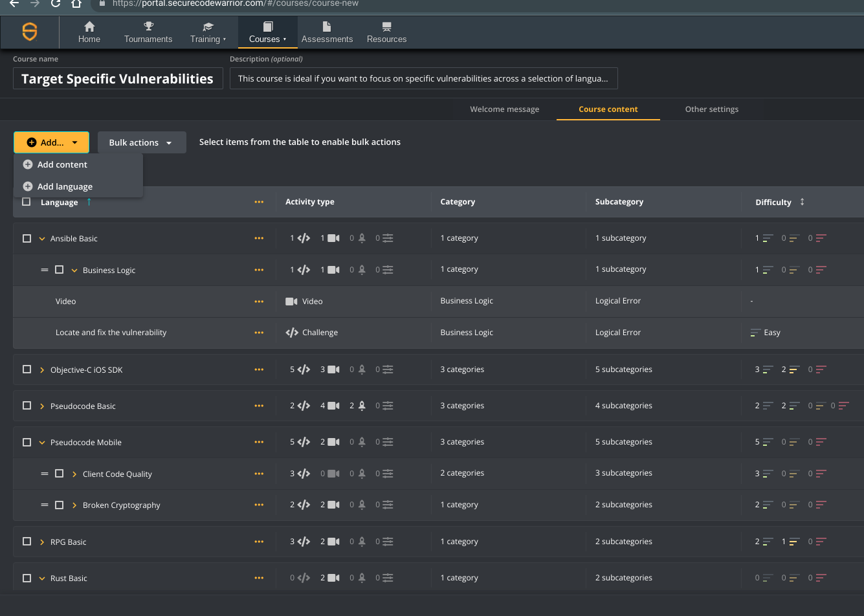Click the Easy difficulty icon for the challenge
This screenshot has width=864, height=616.
(x=755, y=332)
